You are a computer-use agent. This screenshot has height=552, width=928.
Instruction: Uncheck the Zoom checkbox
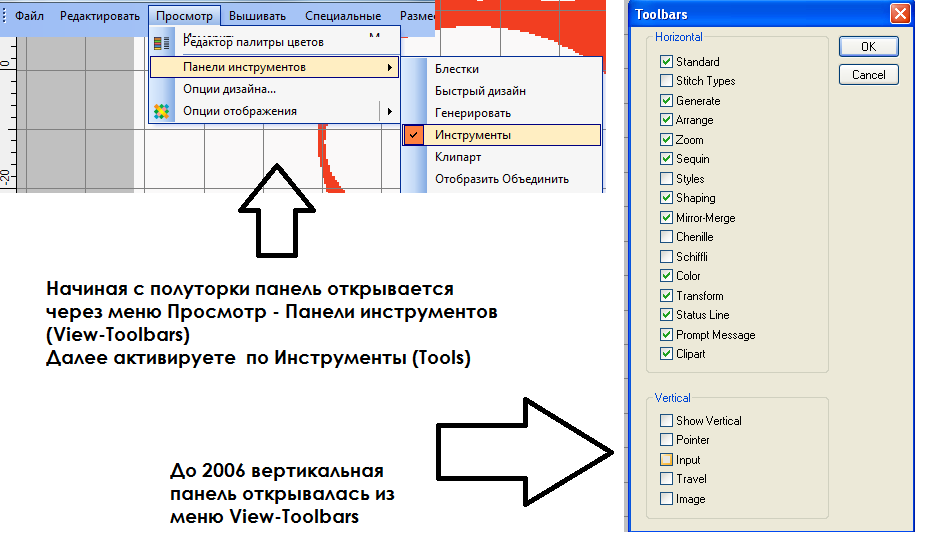click(x=666, y=140)
